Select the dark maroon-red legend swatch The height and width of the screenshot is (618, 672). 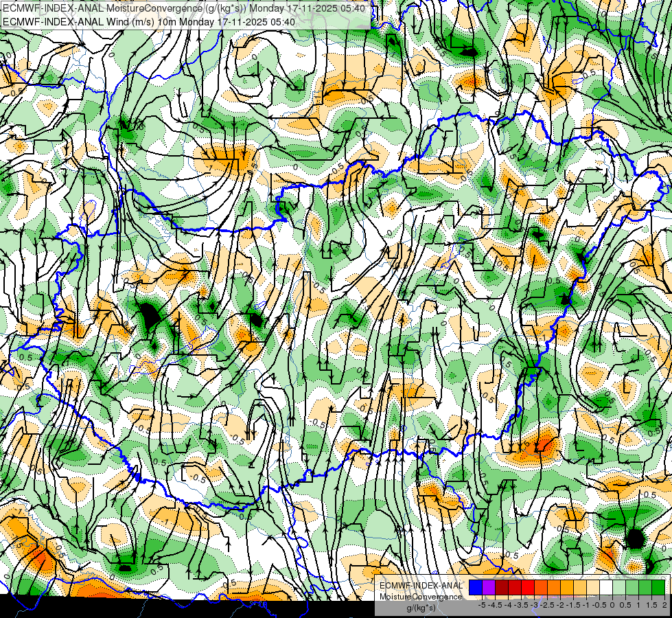tap(502, 588)
